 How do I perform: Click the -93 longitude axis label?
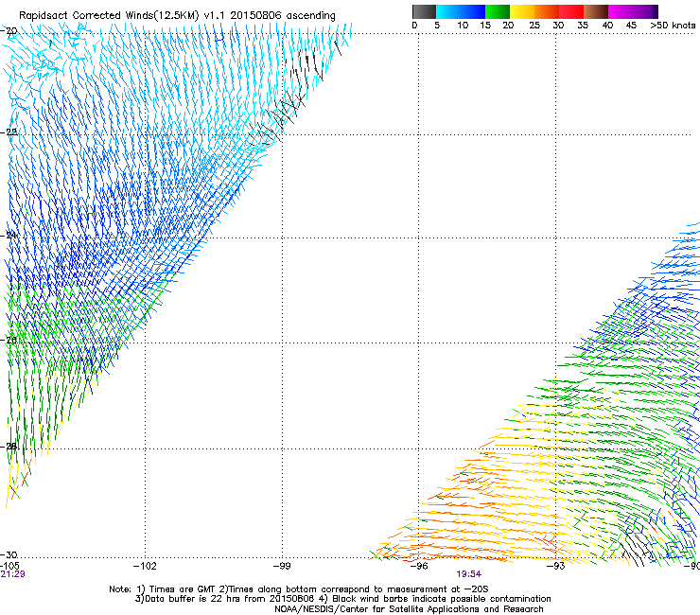[556, 566]
